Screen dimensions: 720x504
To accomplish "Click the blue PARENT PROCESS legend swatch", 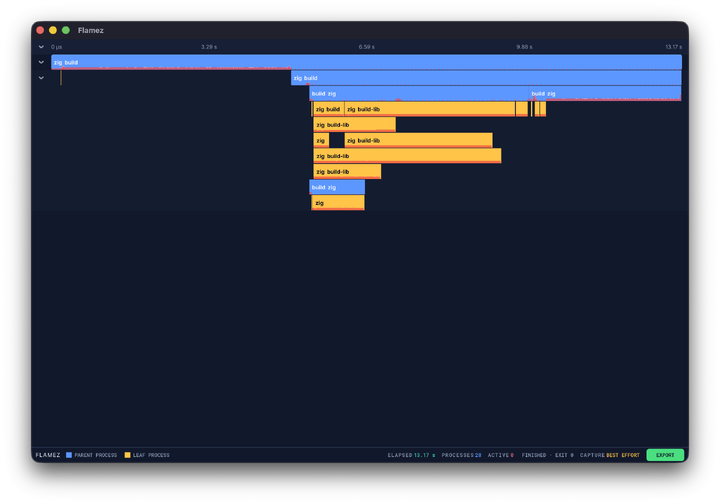I will [69, 455].
